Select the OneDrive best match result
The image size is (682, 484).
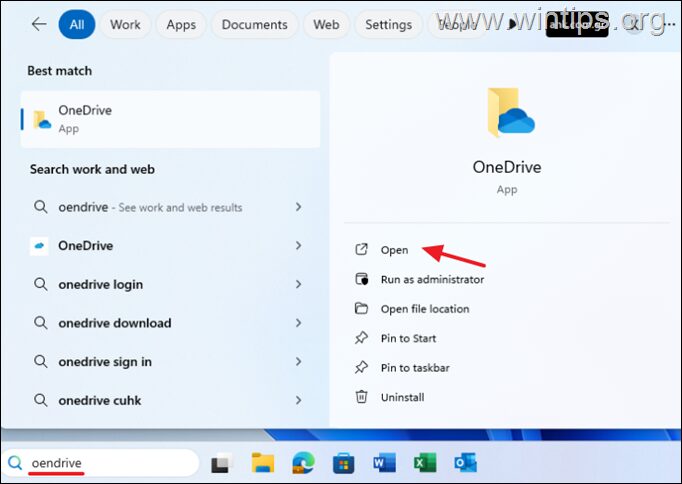point(170,119)
